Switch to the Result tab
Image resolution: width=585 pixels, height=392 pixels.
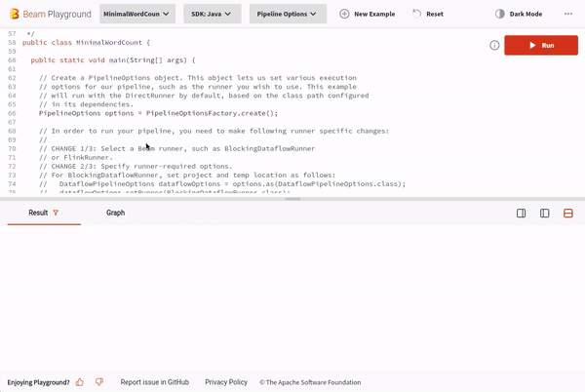(38, 213)
